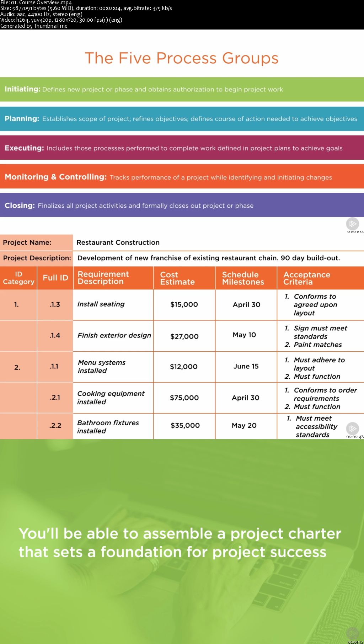Click the '.2.2' Full ID cell
The width and height of the screenshot is (364, 644).
point(55,426)
